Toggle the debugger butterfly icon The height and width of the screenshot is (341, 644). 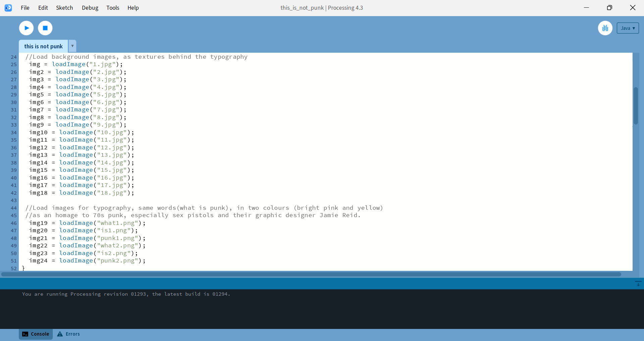605,28
